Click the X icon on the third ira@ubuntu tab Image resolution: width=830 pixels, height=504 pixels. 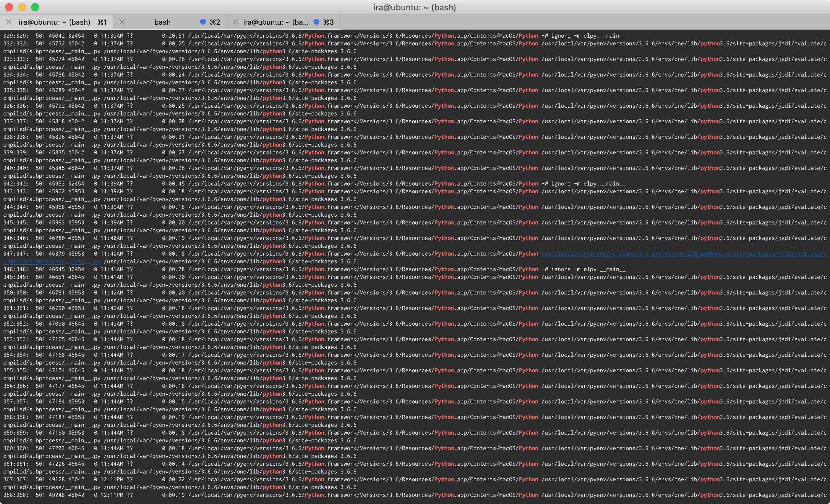point(236,22)
